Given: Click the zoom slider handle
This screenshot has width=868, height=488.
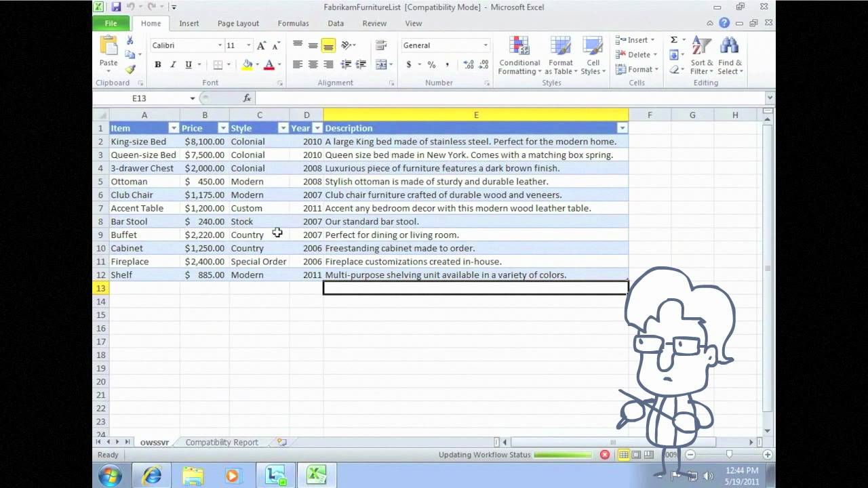Looking at the screenshot, I should click(730, 455).
